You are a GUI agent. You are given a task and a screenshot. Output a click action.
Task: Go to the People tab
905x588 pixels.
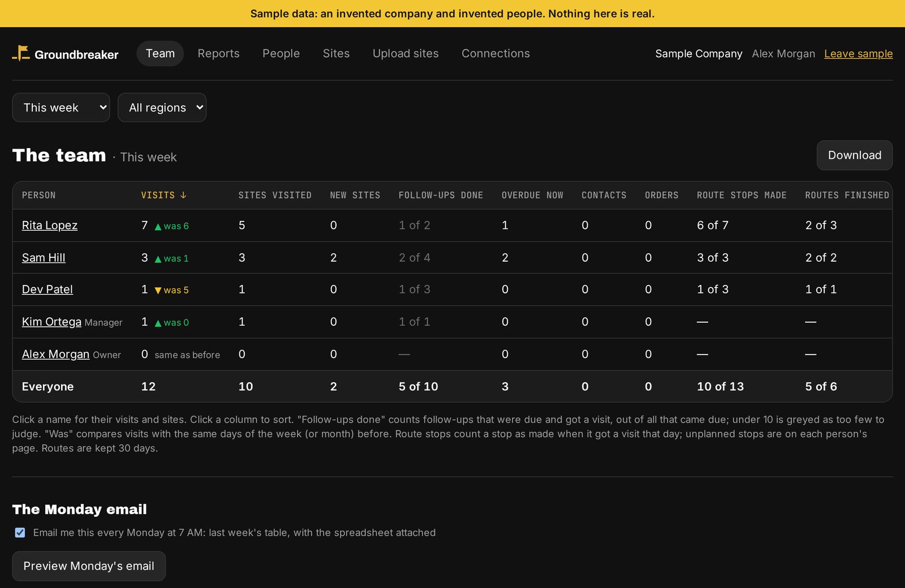pyautogui.click(x=281, y=53)
